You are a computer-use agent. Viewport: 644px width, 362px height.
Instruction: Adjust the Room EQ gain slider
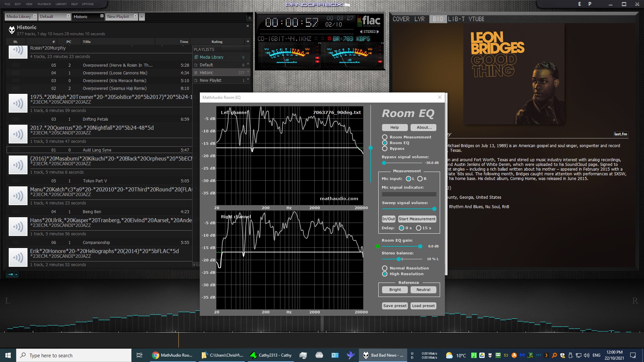point(402,246)
